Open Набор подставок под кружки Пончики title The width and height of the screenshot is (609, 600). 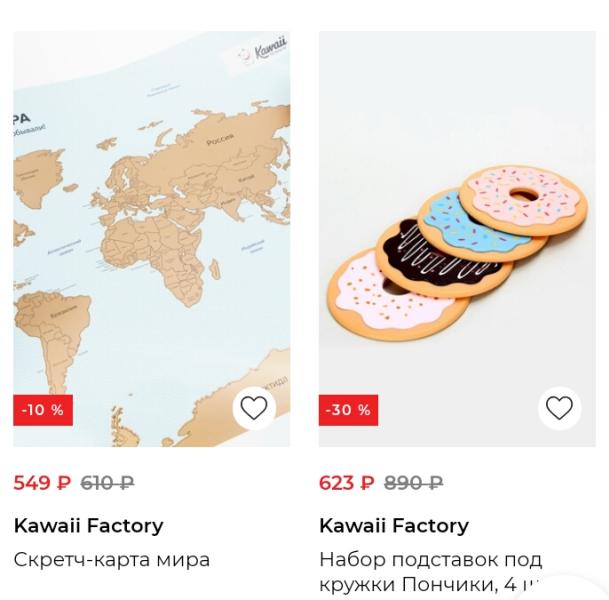(430, 572)
